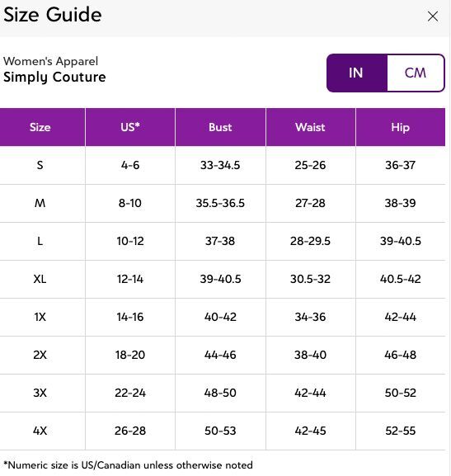451x476 pixels.
Task: Click the 28-29.5 waist measurement cell
Action: [x=311, y=241]
